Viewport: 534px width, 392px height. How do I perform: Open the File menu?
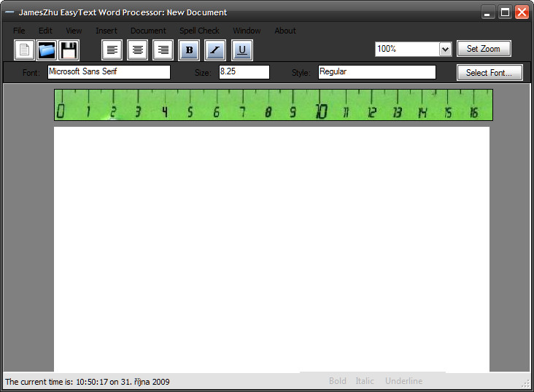click(19, 31)
